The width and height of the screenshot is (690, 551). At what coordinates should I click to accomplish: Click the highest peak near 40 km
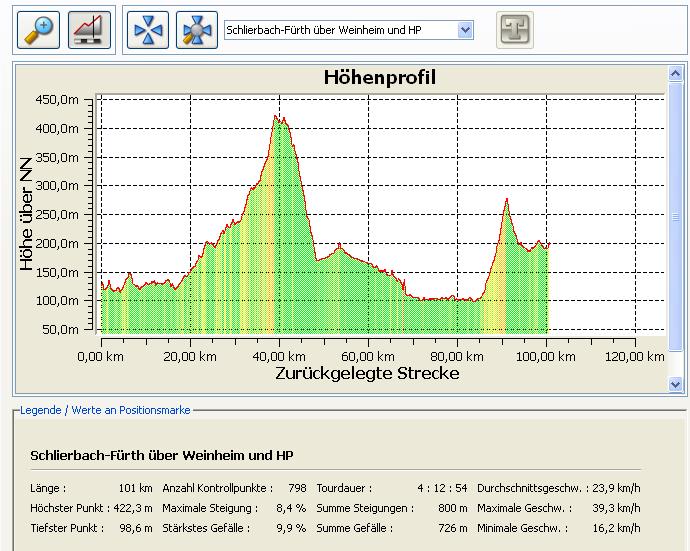point(277,117)
